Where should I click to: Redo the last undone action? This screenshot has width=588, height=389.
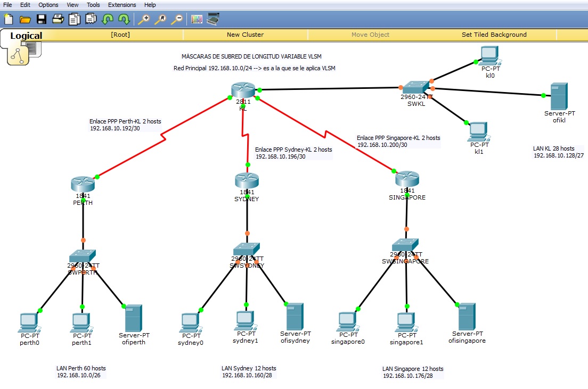click(x=123, y=19)
